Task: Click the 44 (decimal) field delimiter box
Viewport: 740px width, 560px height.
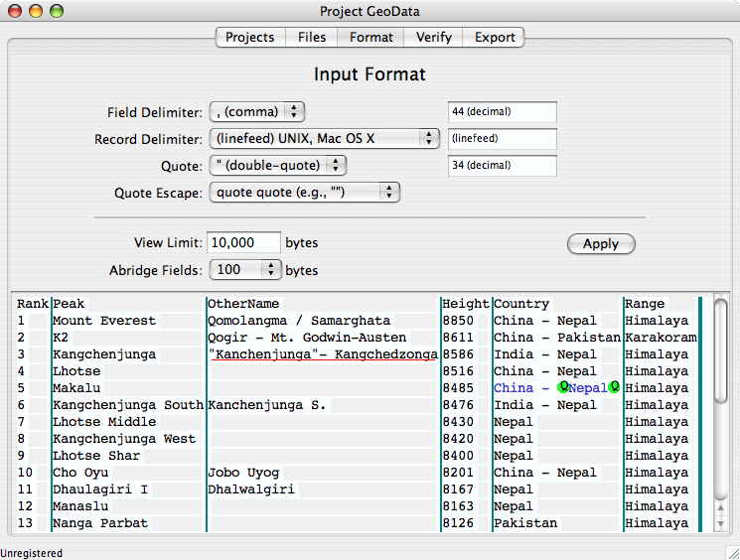Action: [x=503, y=112]
